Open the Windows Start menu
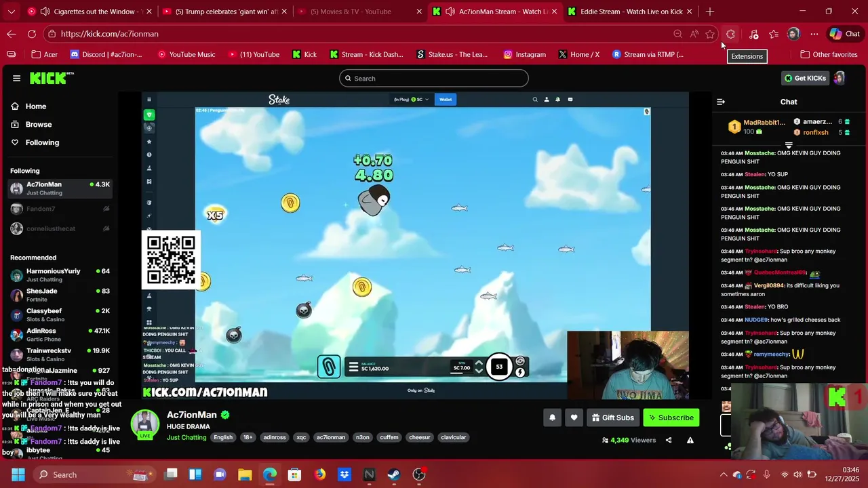Screen dimensions: 868x488 [x=18, y=474]
